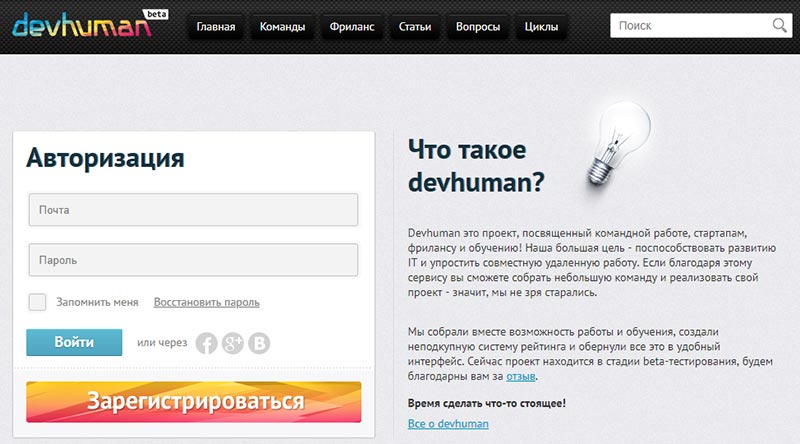This screenshot has width=800, height=444.
Task: Click the beta badge on logo
Action: tap(156, 14)
